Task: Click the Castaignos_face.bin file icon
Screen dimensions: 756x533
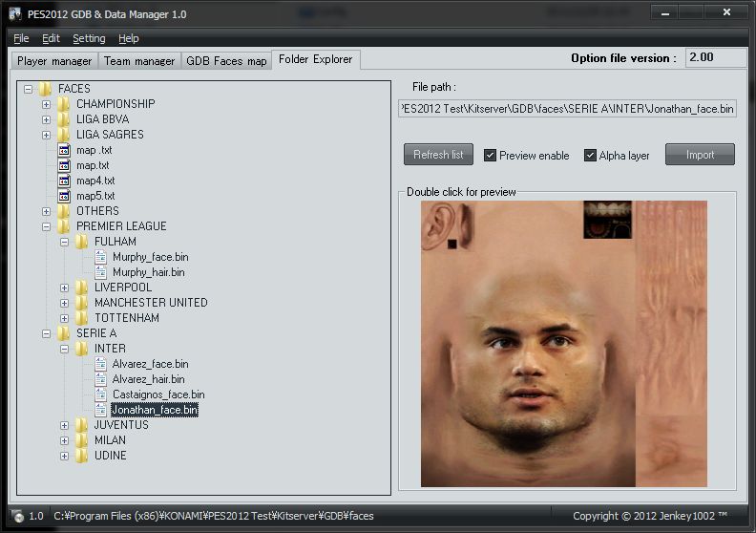Action: pos(100,394)
